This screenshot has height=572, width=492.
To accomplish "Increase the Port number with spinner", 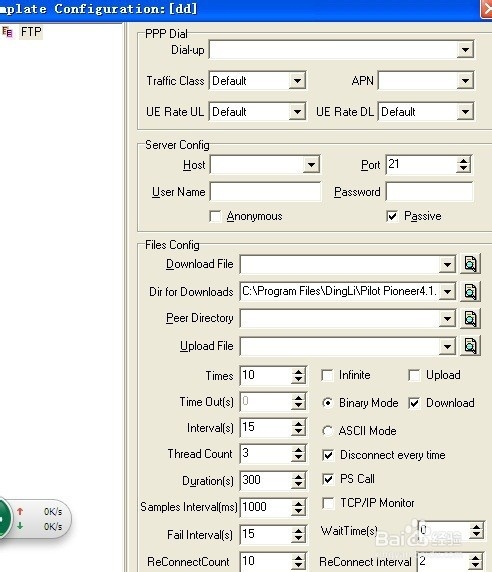I will (x=463, y=161).
